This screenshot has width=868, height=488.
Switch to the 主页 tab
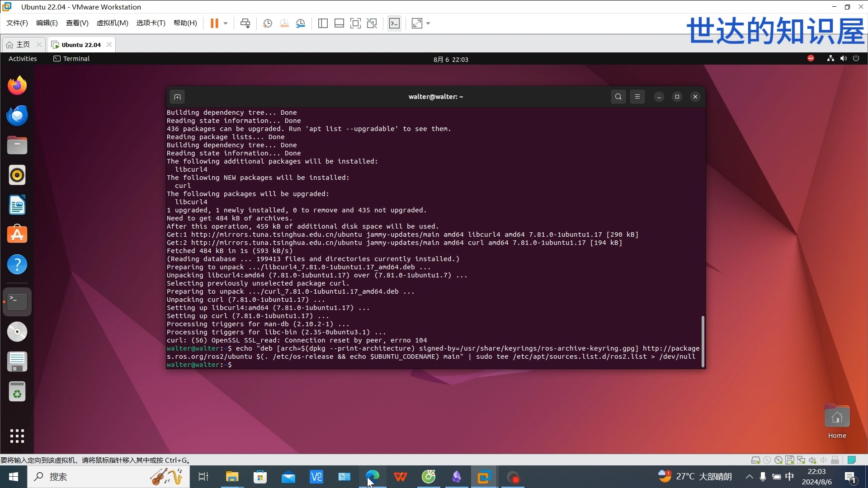(23, 45)
